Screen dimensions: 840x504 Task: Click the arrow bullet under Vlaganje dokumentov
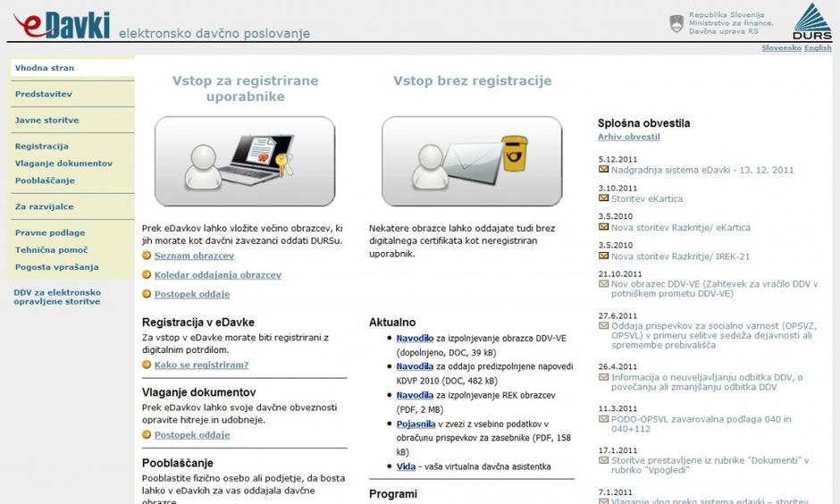coord(147,435)
